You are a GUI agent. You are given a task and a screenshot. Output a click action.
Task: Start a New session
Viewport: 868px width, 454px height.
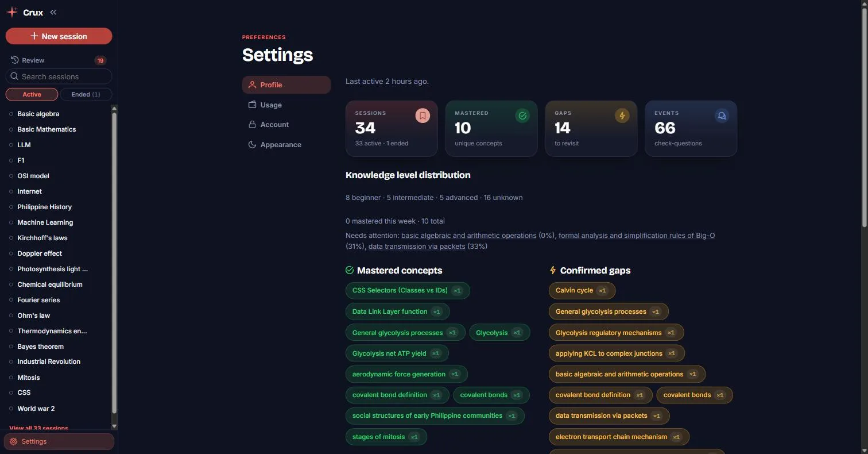click(59, 36)
